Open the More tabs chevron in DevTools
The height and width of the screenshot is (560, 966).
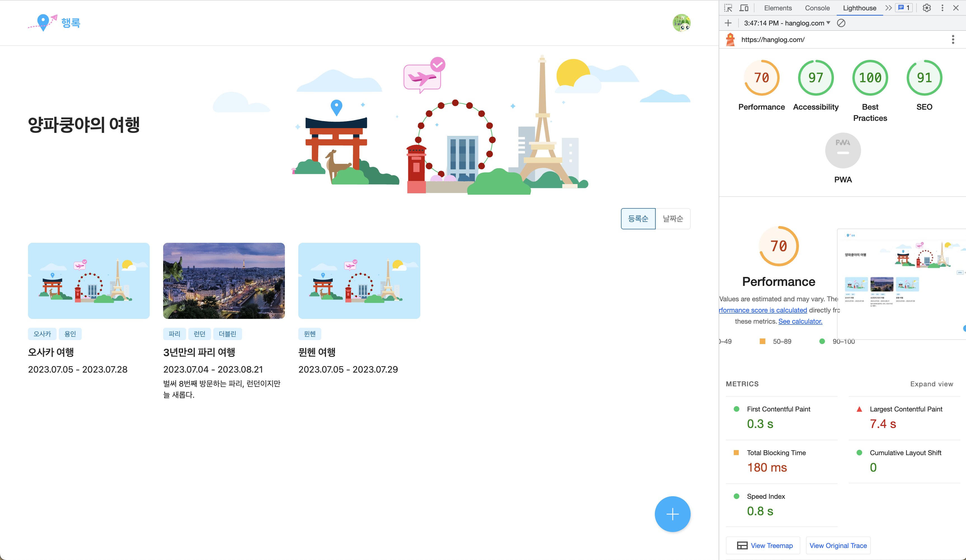pos(888,8)
